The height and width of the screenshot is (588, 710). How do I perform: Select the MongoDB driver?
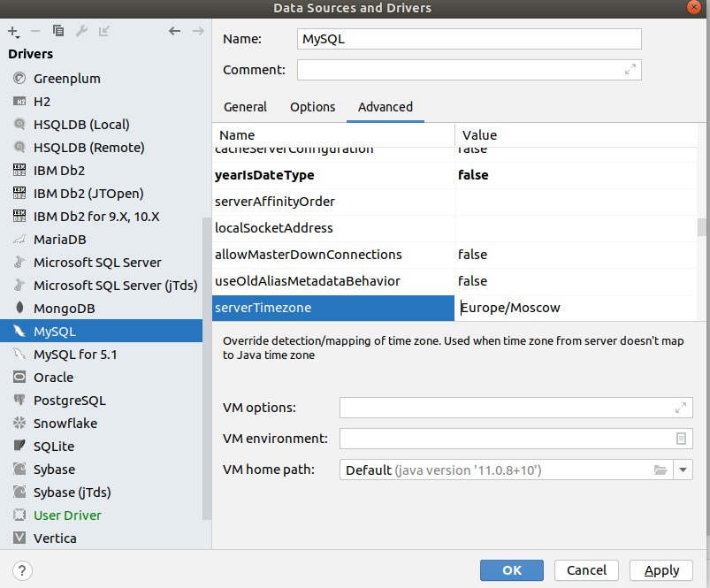pyautogui.click(x=102, y=309)
